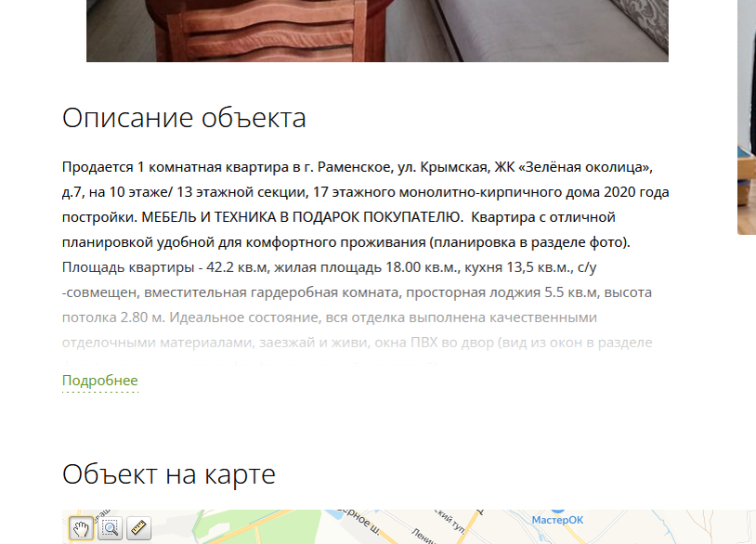Screen dimensions: 756x544
Task: Click the apartment photo above the description
Action: click(377, 31)
